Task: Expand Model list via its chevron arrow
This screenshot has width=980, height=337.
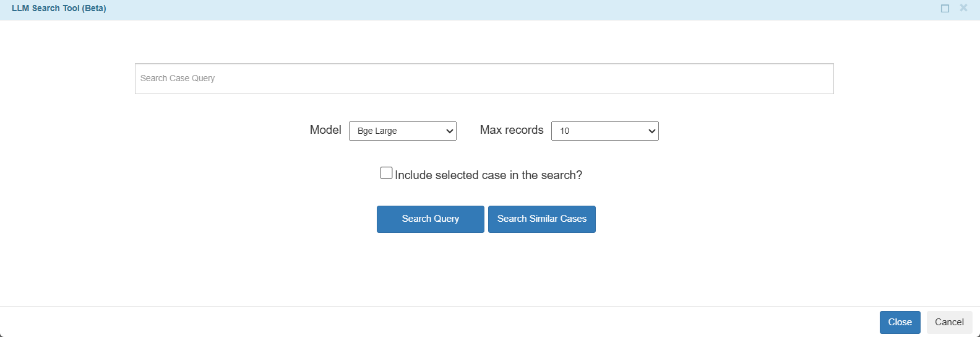Action: pyautogui.click(x=450, y=131)
